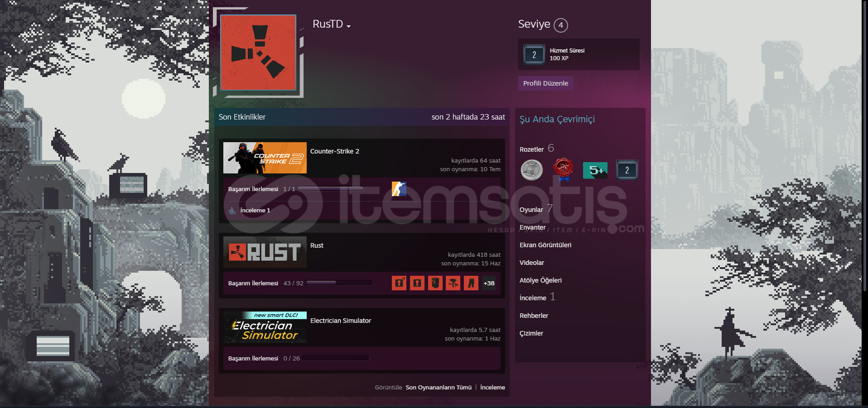Click the Counter-Strike 2 achievement progress bar

[331, 189]
